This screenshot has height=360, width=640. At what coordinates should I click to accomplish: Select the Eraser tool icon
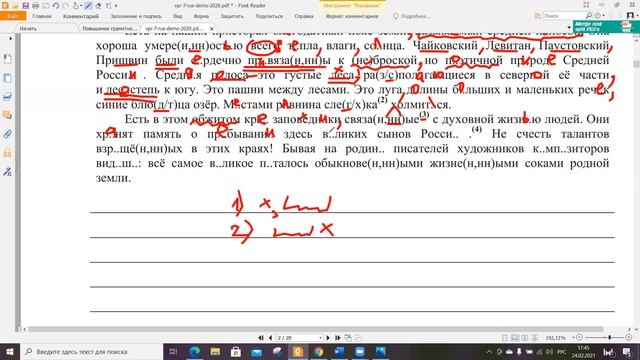[x=98, y=5]
